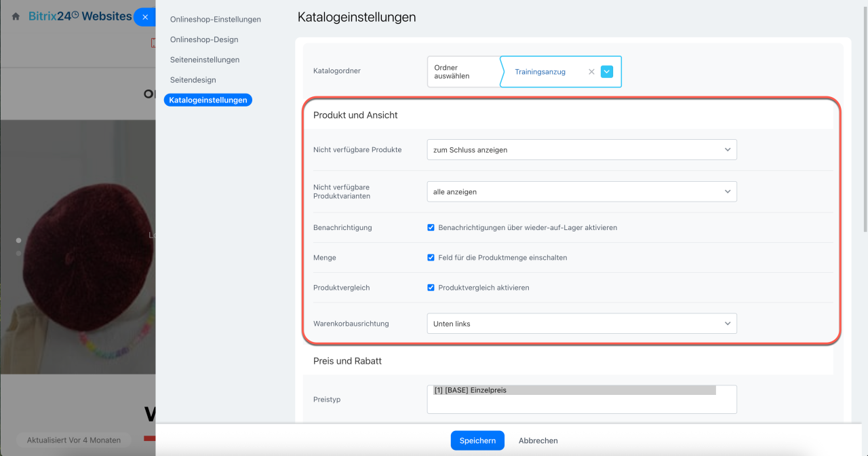This screenshot has width=868, height=456.
Task: Open the Katalogordner blue dropdown arrow
Action: tap(607, 72)
